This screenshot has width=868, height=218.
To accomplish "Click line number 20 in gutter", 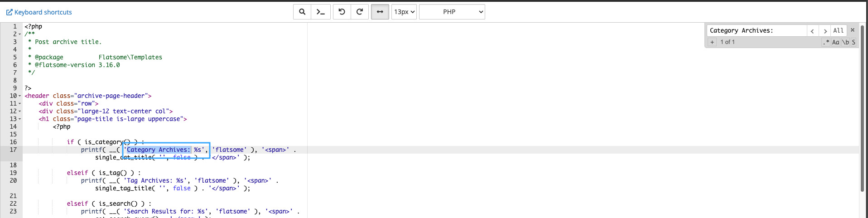I will point(13,180).
